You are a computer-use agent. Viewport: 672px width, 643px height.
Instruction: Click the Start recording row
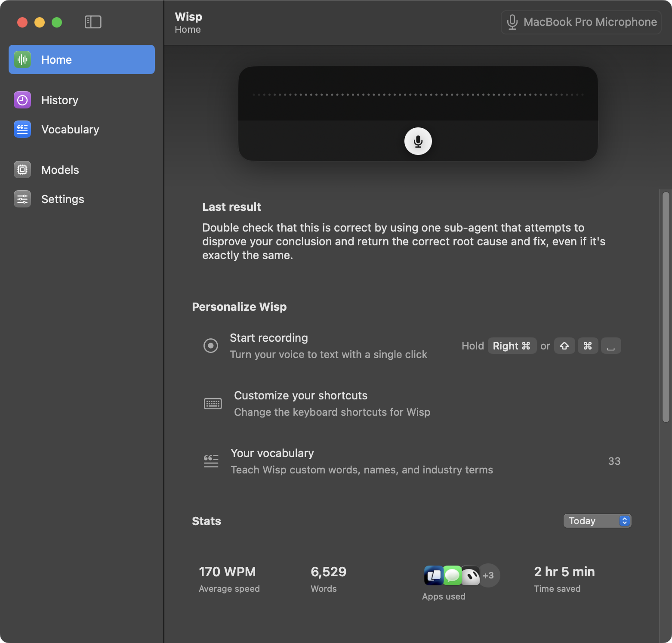click(412, 346)
